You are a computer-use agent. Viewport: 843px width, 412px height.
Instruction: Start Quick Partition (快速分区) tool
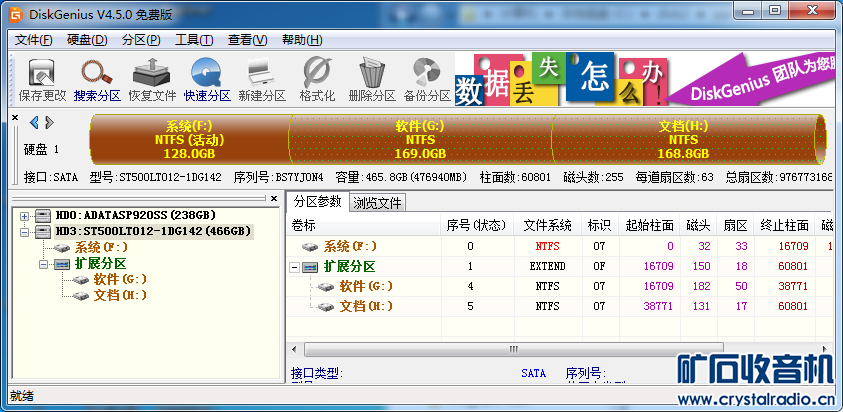tap(207, 80)
